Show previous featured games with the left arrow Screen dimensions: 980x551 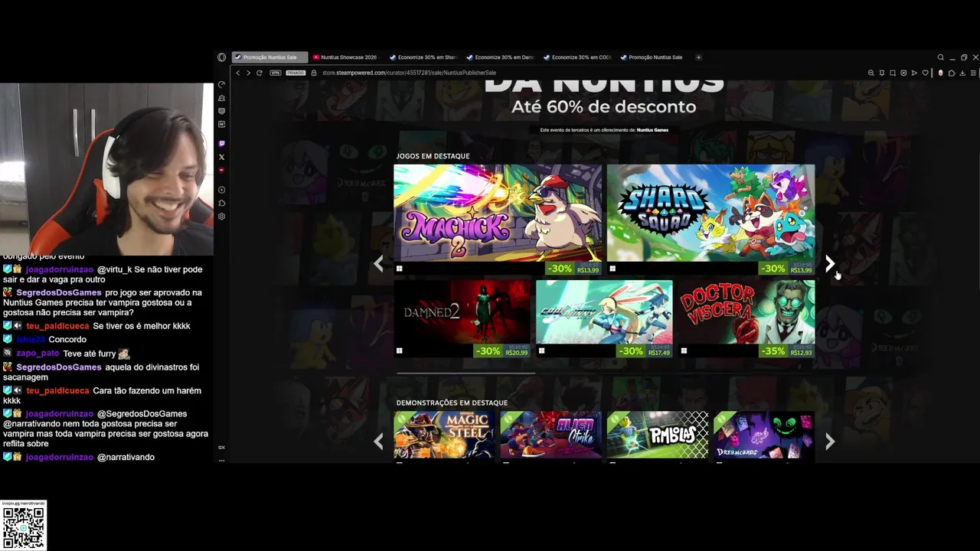click(x=378, y=263)
